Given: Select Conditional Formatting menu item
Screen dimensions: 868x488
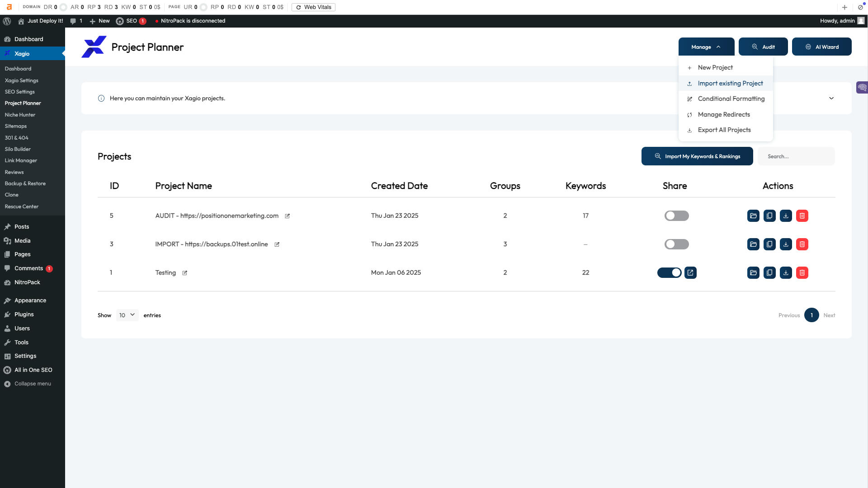Looking at the screenshot, I should pos(726,99).
